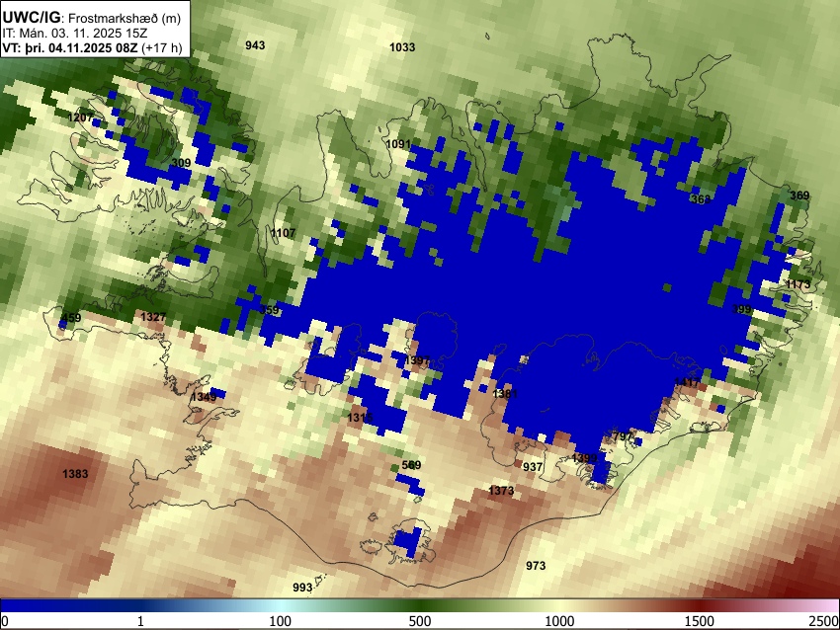Select the 1397 label on map
Screen dimensions: 840x630
tap(417, 360)
